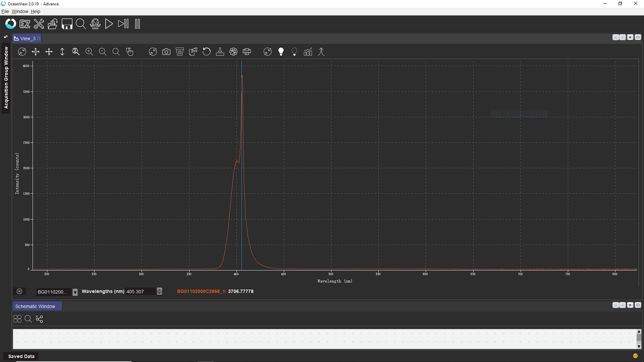The height and width of the screenshot is (362, 644).
Task: Open the Help menu
Action: click(x=35, y=12)
